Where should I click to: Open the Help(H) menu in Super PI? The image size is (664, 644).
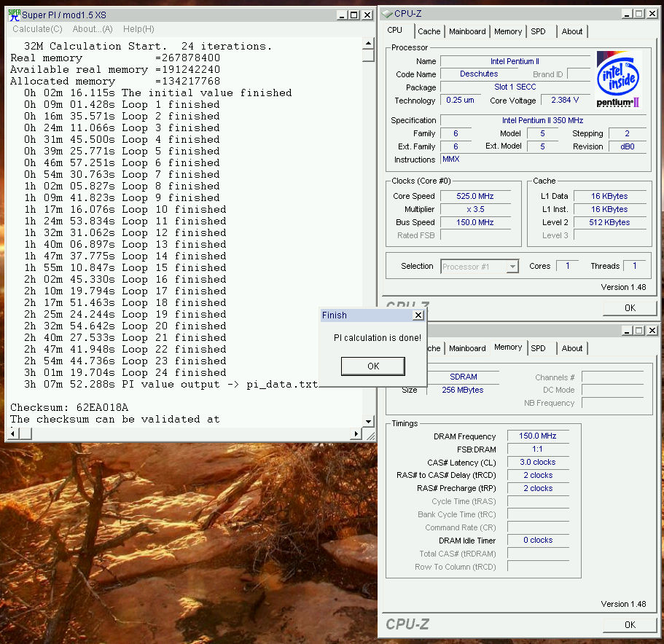pyautogui.click(x=138, y=28)
